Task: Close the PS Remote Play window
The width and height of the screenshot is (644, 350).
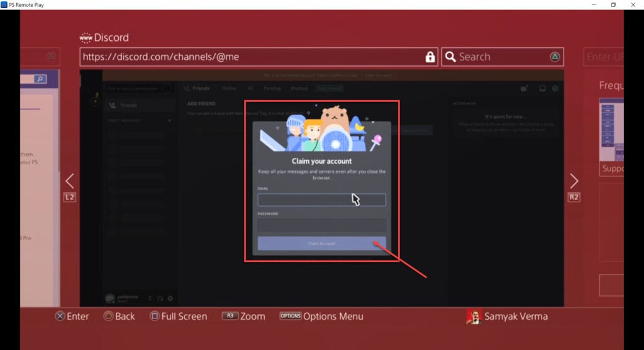Action: pos(633,4)
